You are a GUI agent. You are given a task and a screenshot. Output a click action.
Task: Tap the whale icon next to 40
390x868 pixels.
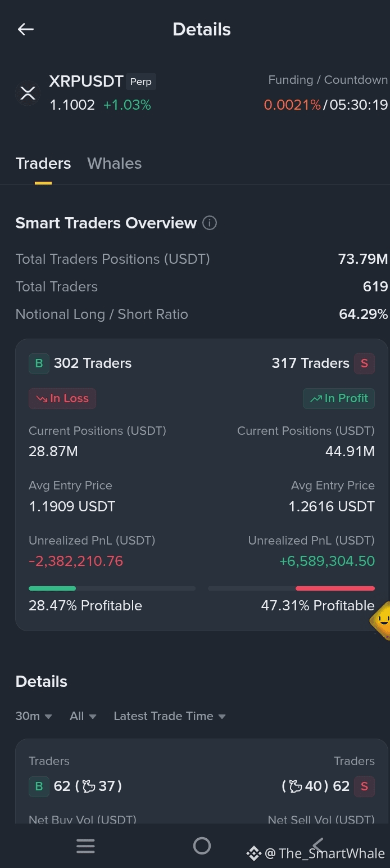296,786
